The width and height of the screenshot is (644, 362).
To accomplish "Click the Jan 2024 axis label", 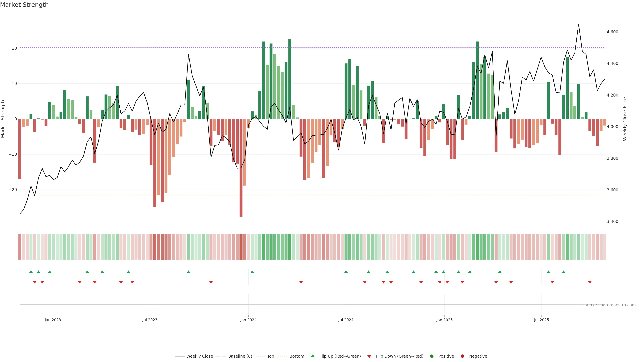I will pyautogui.click(x=248, y=320).
